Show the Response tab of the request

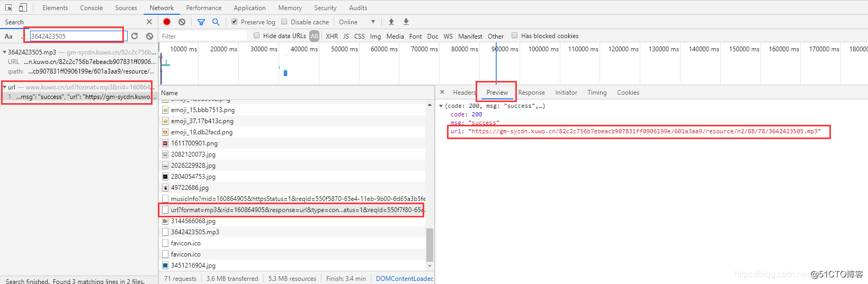point(532,92)
